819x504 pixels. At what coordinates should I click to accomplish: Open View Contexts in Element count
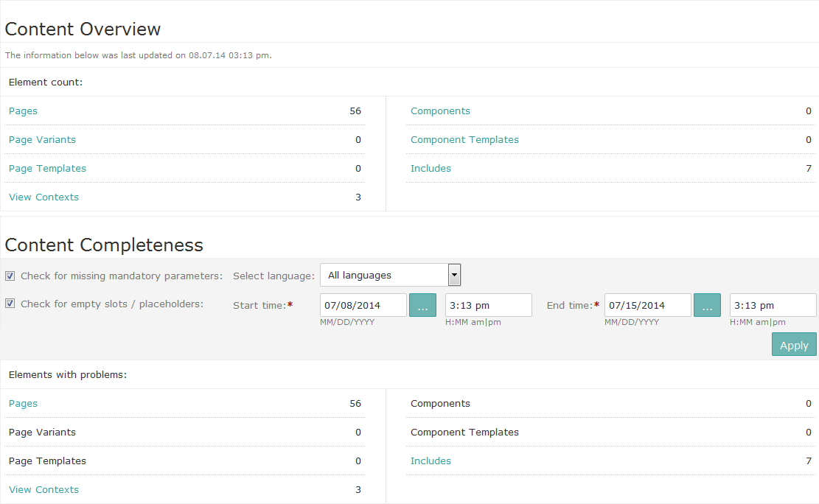(43, 197)
